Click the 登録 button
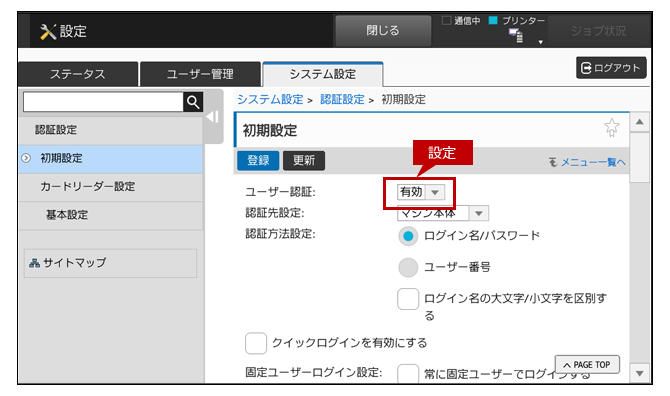This screenshot has width=670, height=396. pos(258,161)
